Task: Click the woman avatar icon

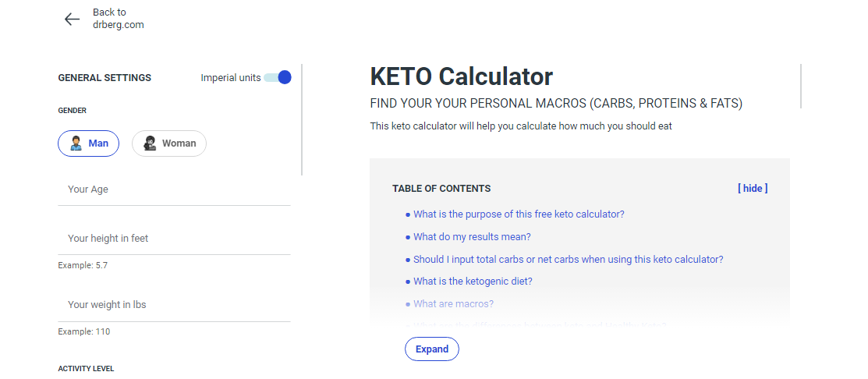Action: tap(150, 143)
